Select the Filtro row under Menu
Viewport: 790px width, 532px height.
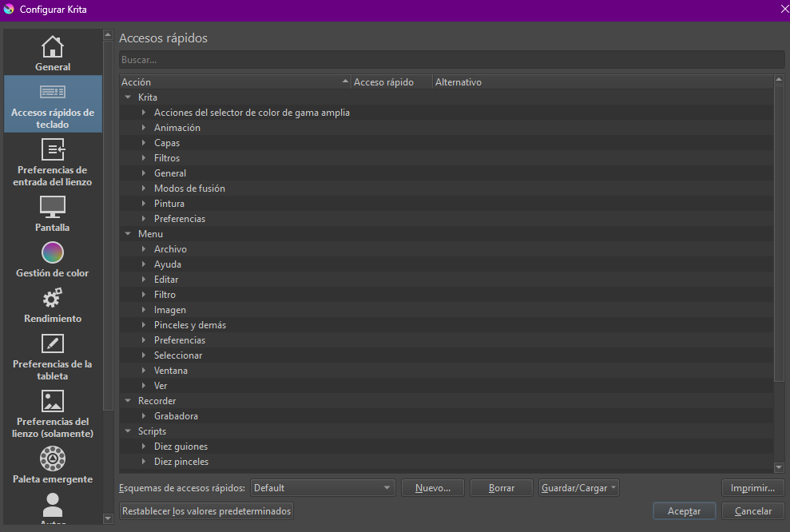(x=447, y=295)
